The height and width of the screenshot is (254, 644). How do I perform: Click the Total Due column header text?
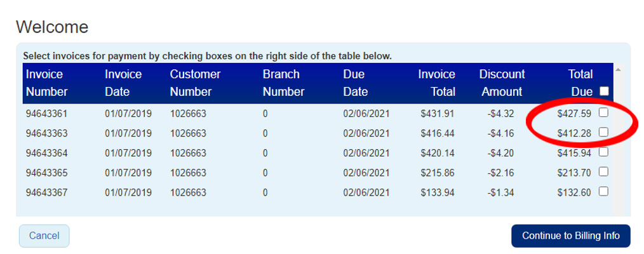point(580,83)
